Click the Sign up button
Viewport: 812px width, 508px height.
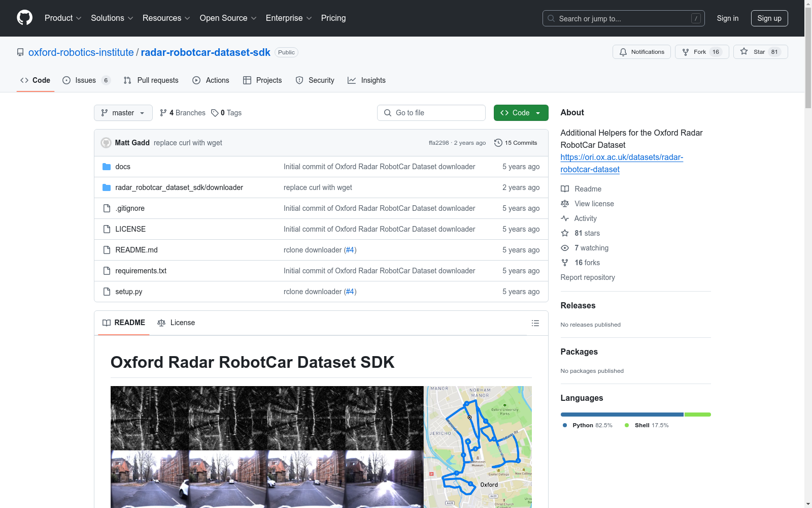tap(769, 18)
